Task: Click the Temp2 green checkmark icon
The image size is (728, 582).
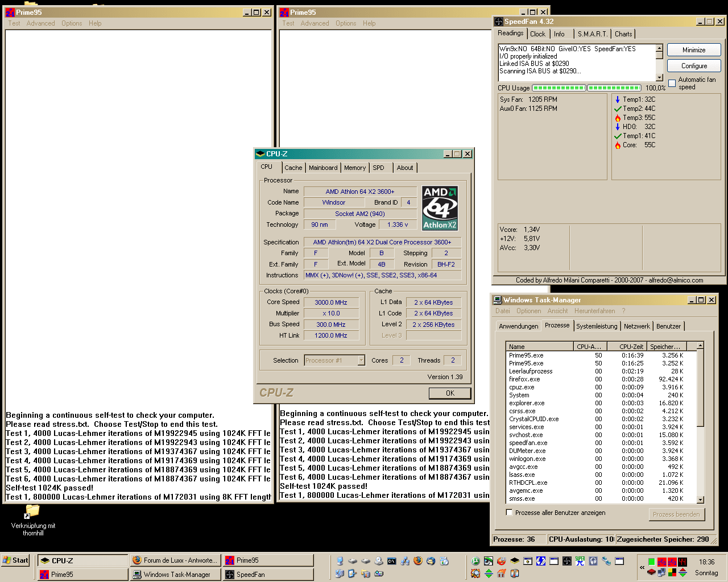Action: pyautogui.click(x=618, y=109)
